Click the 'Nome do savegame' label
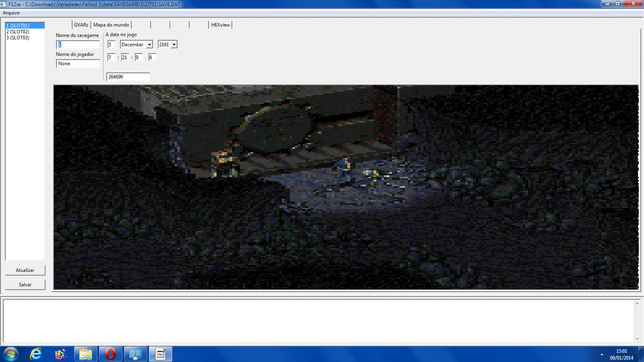 click(x=77, y=35)
